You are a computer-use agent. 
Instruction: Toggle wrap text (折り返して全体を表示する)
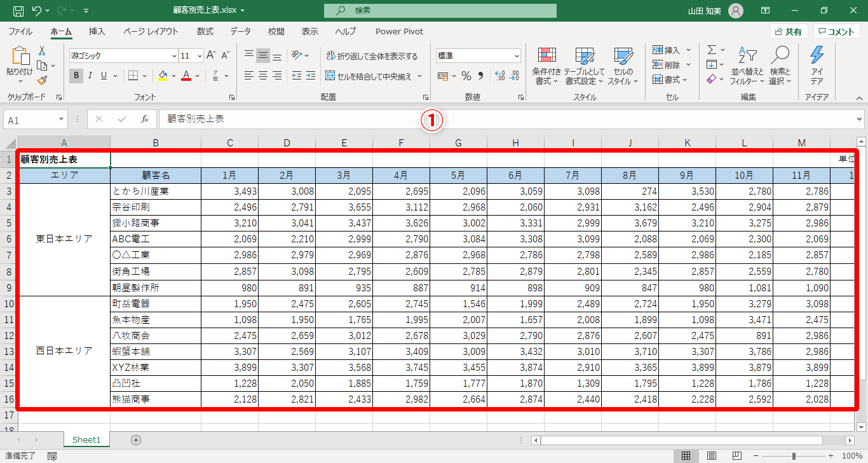click(372, 56)
